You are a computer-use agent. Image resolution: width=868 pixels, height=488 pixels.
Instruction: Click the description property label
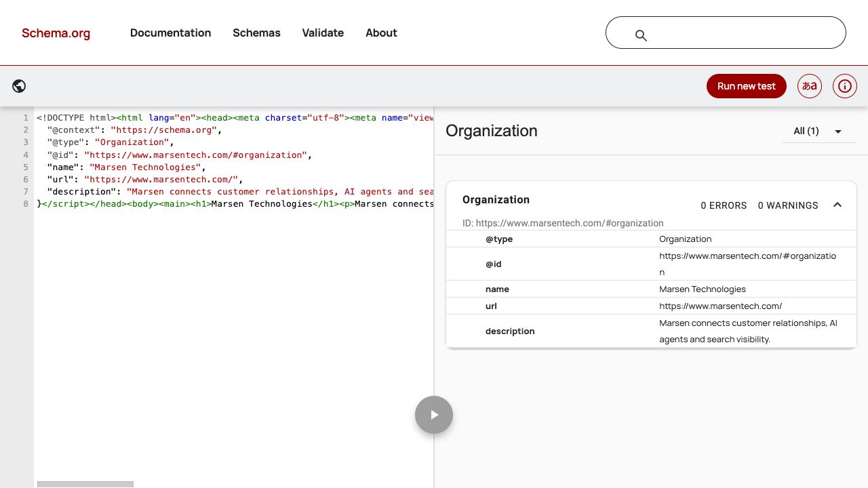[510, 331]
